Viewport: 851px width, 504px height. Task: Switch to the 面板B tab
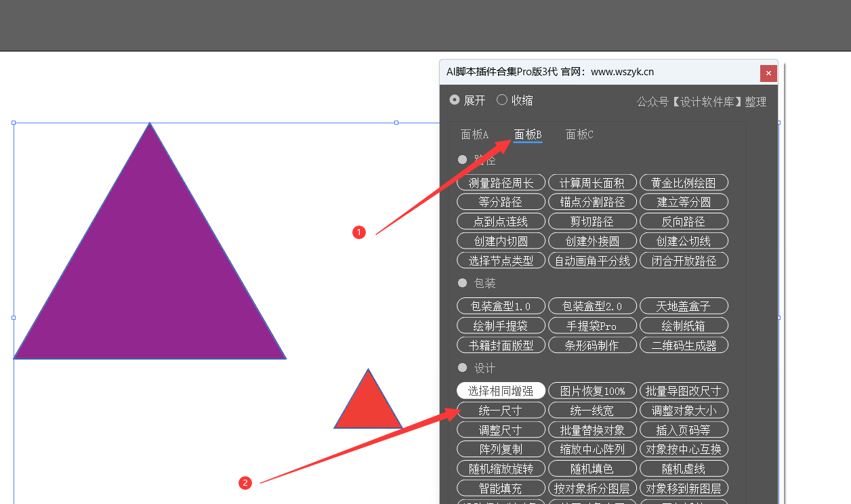[528, 135]
